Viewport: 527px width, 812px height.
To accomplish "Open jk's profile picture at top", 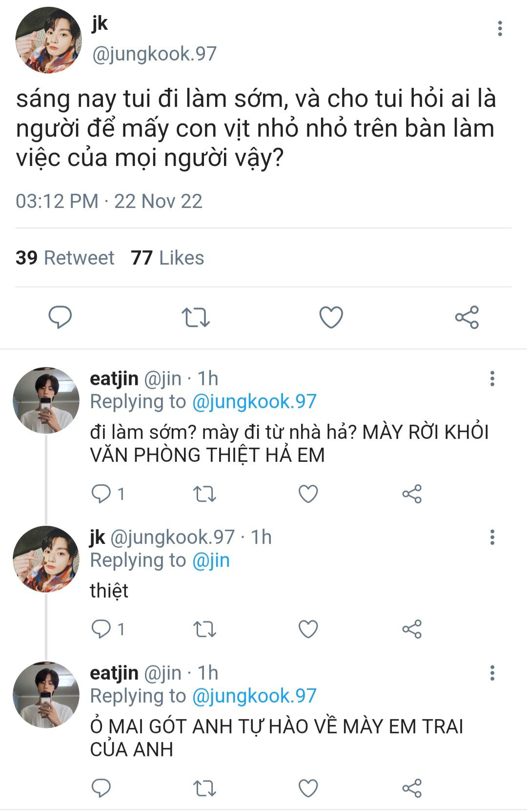I will tap(48, 40).
